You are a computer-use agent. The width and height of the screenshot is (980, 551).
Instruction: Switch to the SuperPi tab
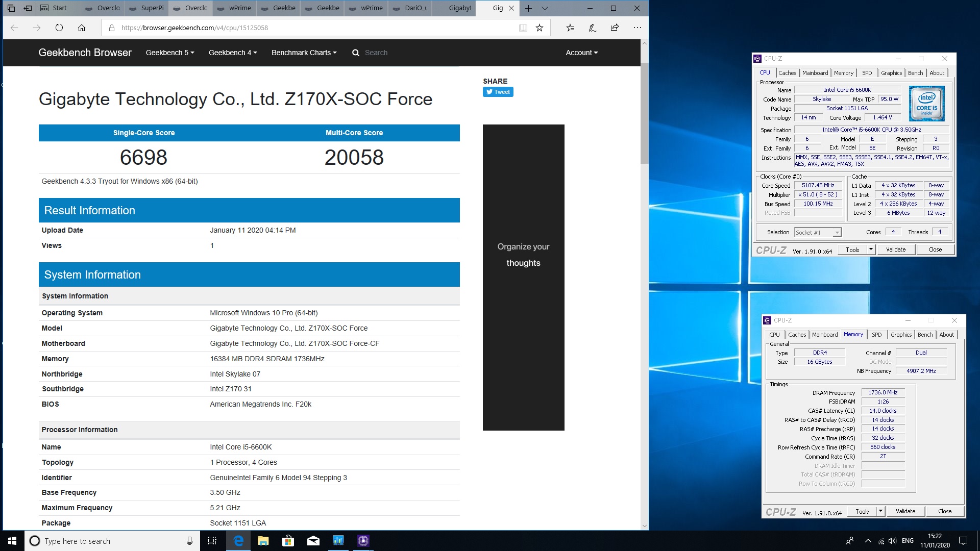[x=146, y=8]
